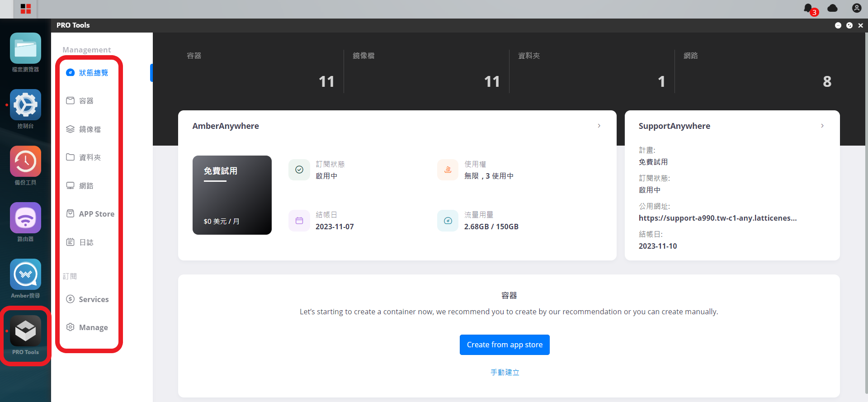Screen dimensions: 868x402
Task: Click the 無限，3 使用中 value
Action: [489, 176]
